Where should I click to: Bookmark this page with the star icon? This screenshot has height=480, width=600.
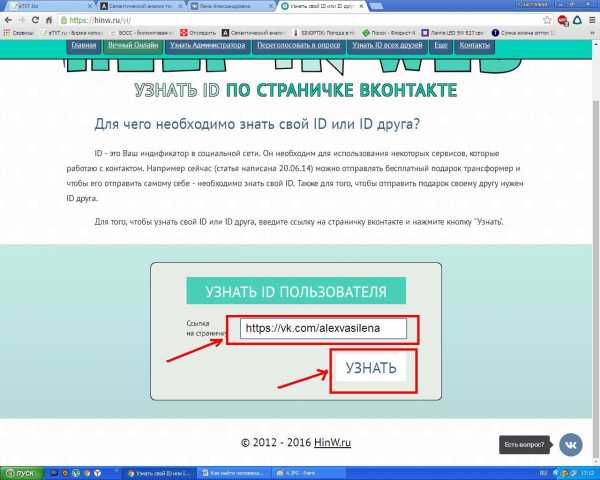[x=547, y=20]
